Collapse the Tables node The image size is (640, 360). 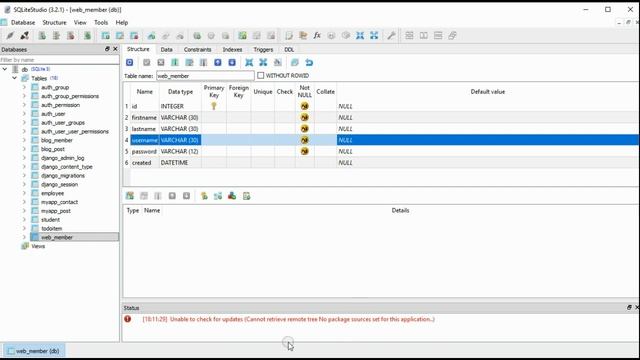point(15,78)
